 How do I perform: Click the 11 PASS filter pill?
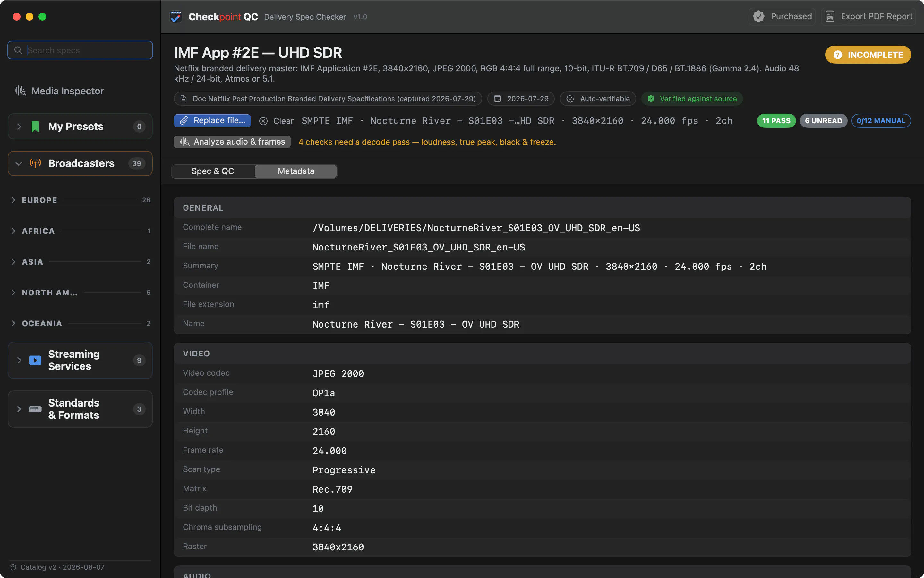click(x=776, y=121)
